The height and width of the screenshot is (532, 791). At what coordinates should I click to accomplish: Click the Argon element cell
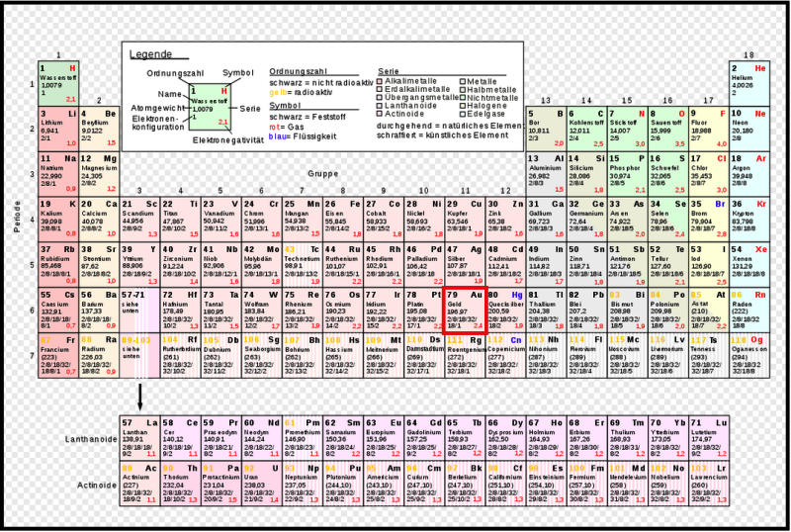click(749, 174)
